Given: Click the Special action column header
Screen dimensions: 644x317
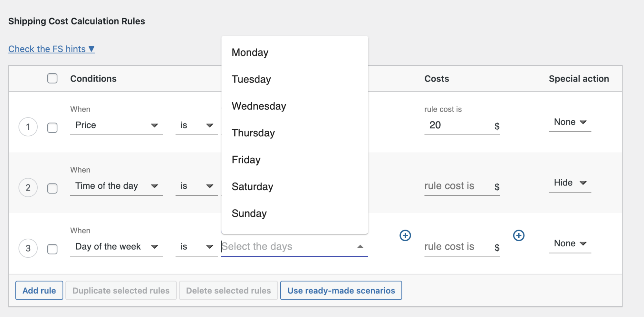Looking at the screenshot, I should click(x=579, y=79).
